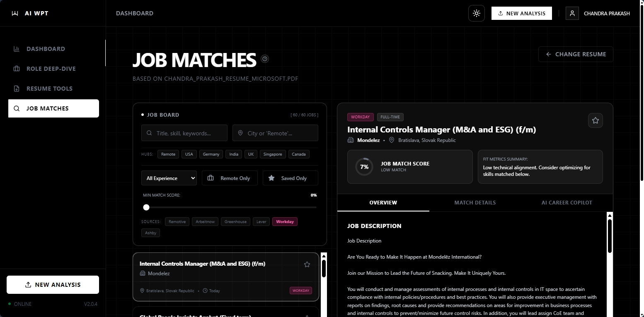
Task: Click the 7% job match score ring
Action: (x=364, y=167)
